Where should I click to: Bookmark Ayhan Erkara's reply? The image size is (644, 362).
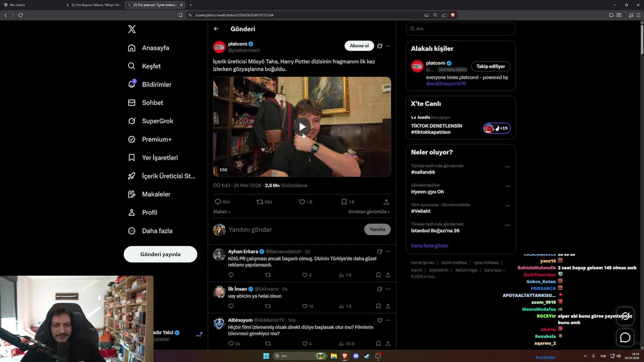coord(378,275)
